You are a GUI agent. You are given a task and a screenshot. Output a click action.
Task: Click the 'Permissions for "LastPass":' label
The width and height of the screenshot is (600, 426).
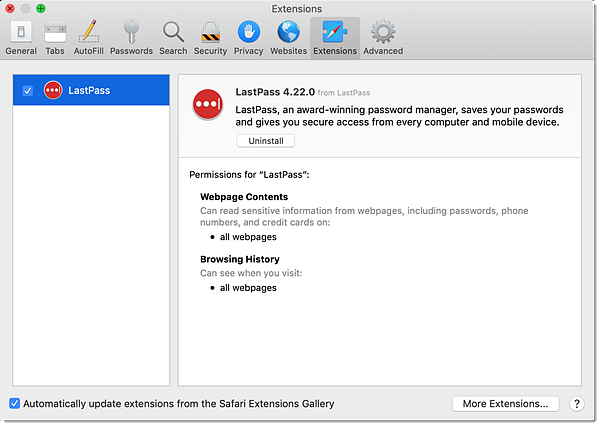pos(249,175)
